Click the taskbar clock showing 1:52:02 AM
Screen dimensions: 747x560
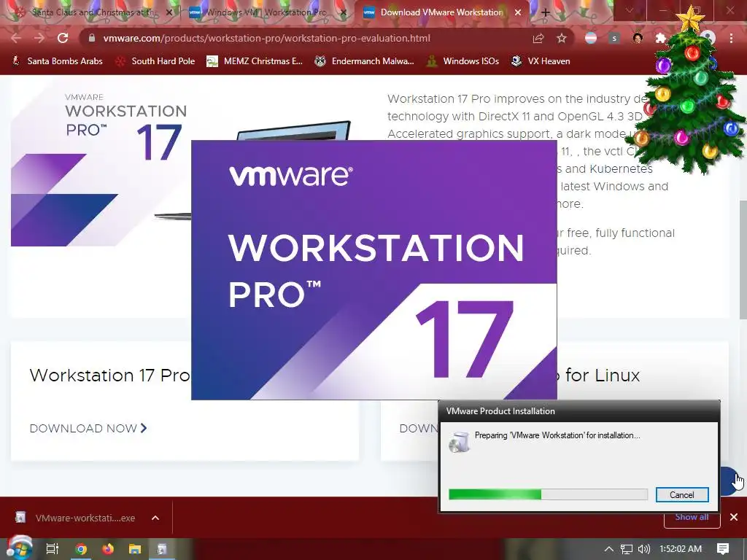click(x=681, y=549)
